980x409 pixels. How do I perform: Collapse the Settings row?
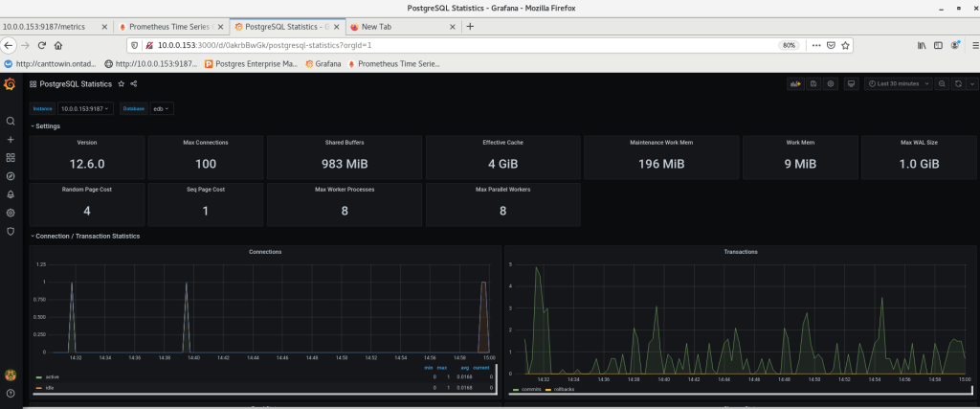46,125
